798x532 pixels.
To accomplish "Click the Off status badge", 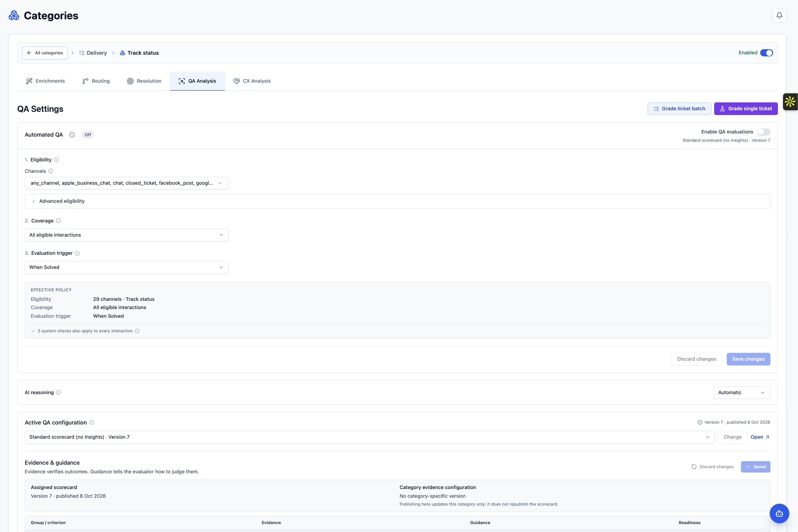I will pyautogui.click(x=88, y=135).
